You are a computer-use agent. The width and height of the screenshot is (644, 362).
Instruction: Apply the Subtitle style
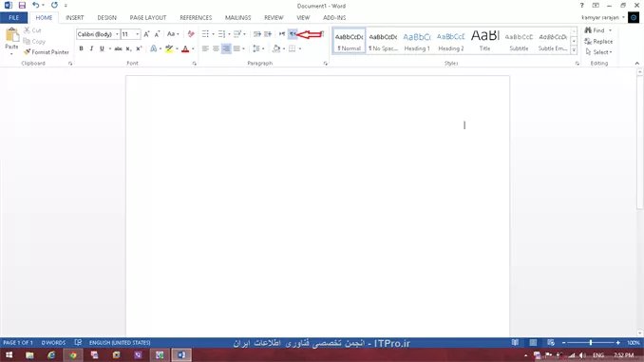[x=519, y=41]
